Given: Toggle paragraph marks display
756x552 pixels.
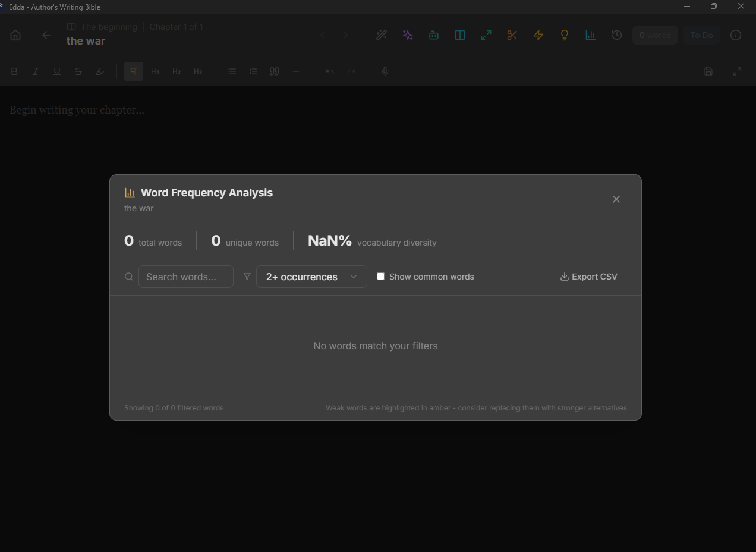Looking at the screenshot, I should [133, 71].
